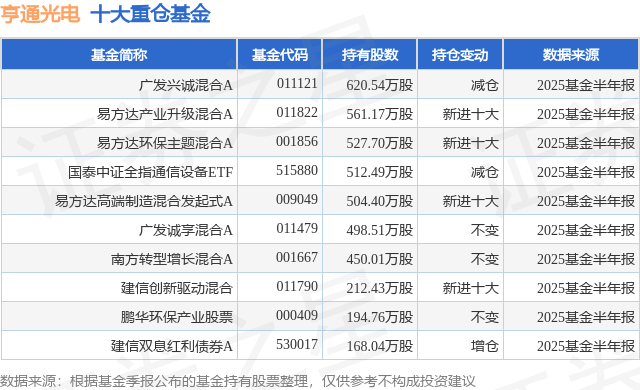Click the 十大重仓基金 heading

click(150, 14)
